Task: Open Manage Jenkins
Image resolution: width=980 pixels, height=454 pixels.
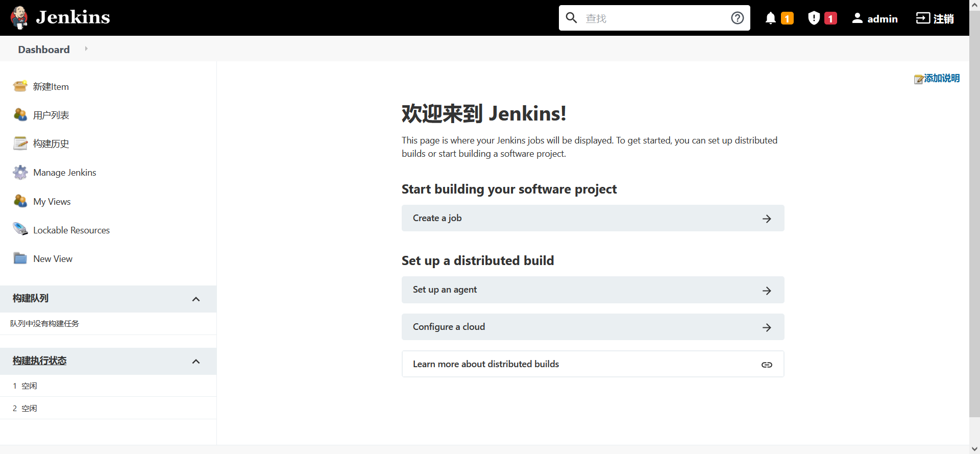Action: (65, 173)
